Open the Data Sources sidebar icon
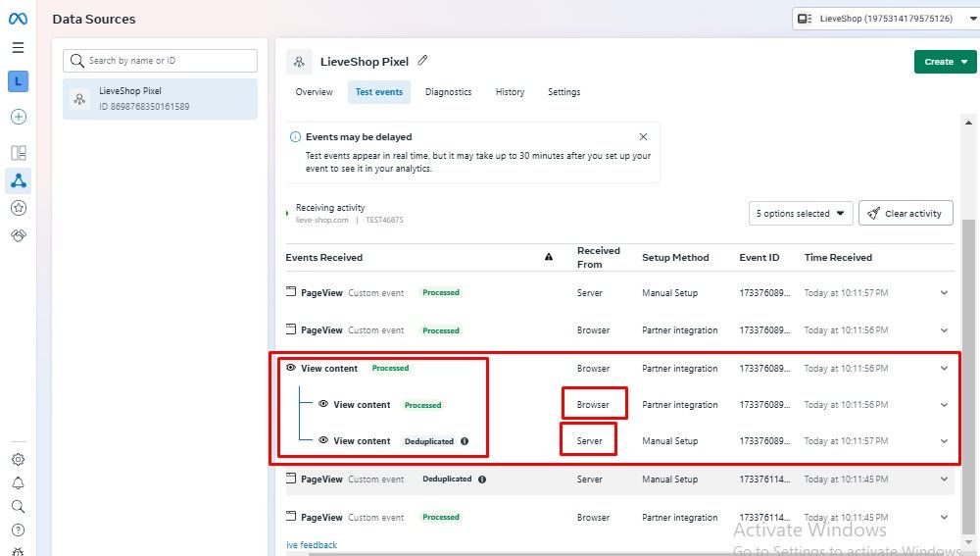Image resolution: width=980 pixels, height=556 pixels. tap(18, 180)
